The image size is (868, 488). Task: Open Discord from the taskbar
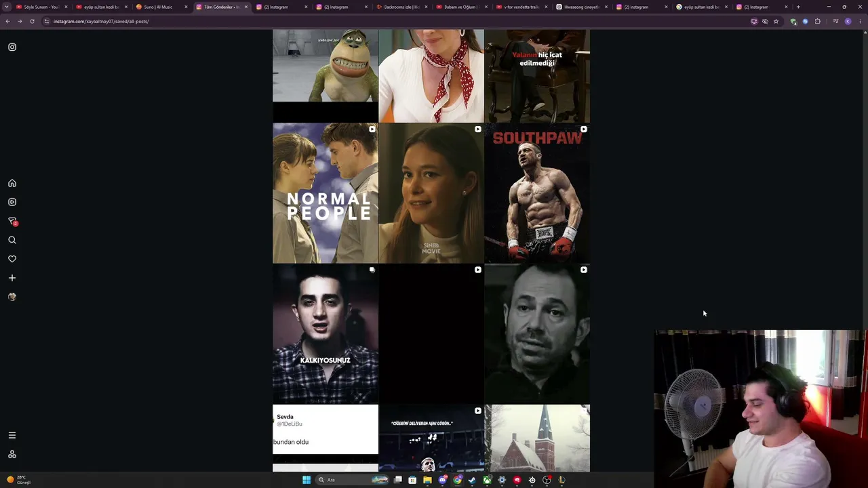[x=443, y=480]
